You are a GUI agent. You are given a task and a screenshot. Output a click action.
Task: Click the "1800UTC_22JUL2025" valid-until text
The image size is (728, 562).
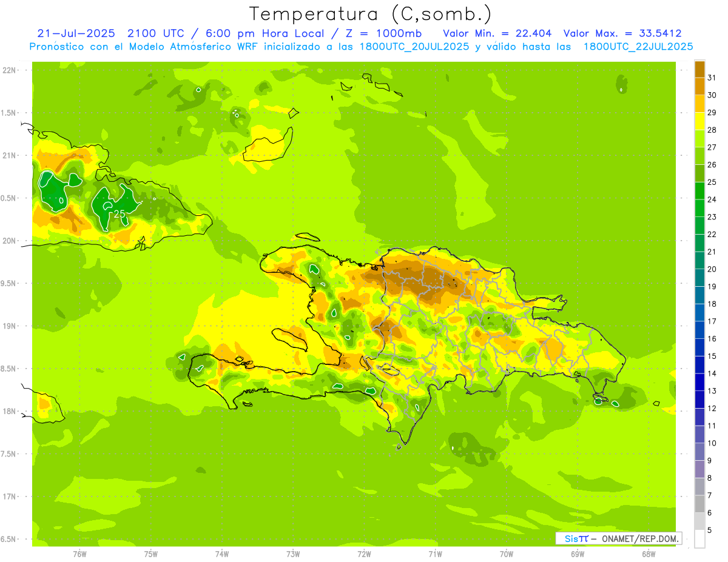pyautogui.click(x=638, y=47)
